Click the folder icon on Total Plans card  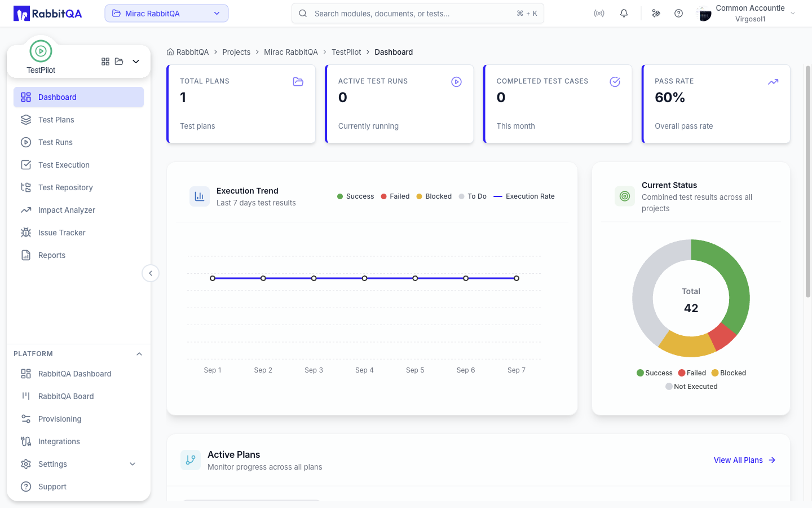298,82
